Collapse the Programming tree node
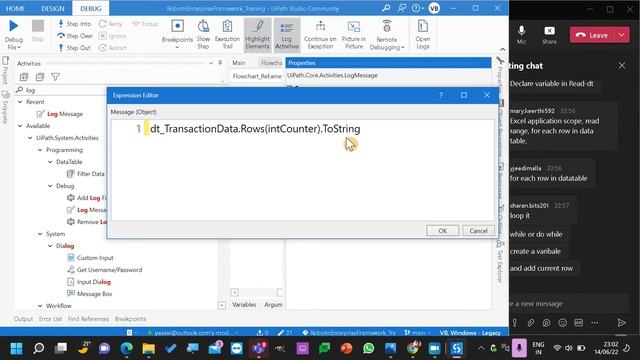Viewport: 640px width, 360px height. pos(40,150)
